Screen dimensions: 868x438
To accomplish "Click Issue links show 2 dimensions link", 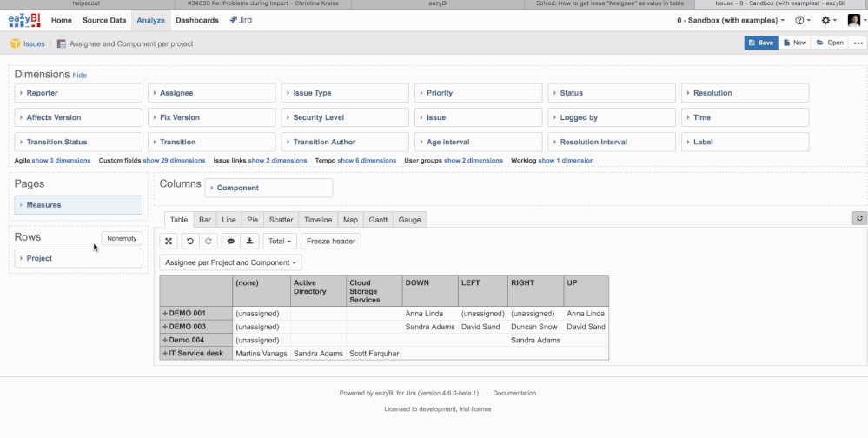I will coord(277,161).
